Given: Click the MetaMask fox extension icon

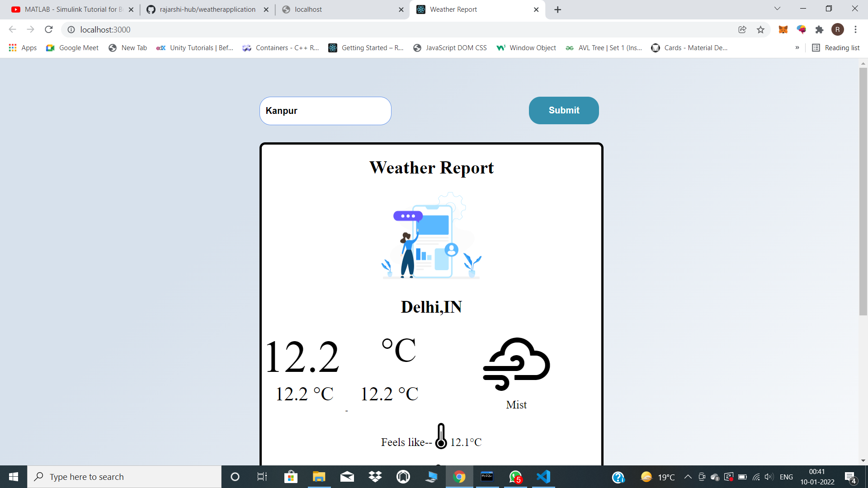Looking at the screenshot, I should (783, 29).
